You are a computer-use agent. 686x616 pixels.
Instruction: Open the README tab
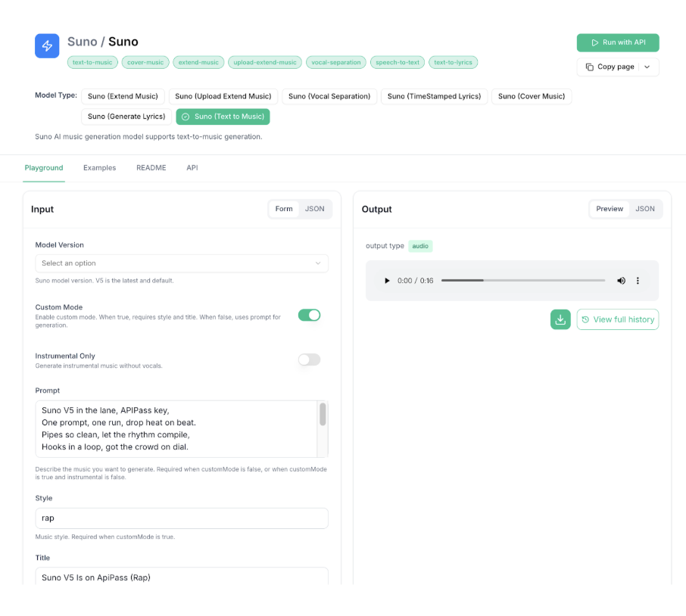point(151,168)
